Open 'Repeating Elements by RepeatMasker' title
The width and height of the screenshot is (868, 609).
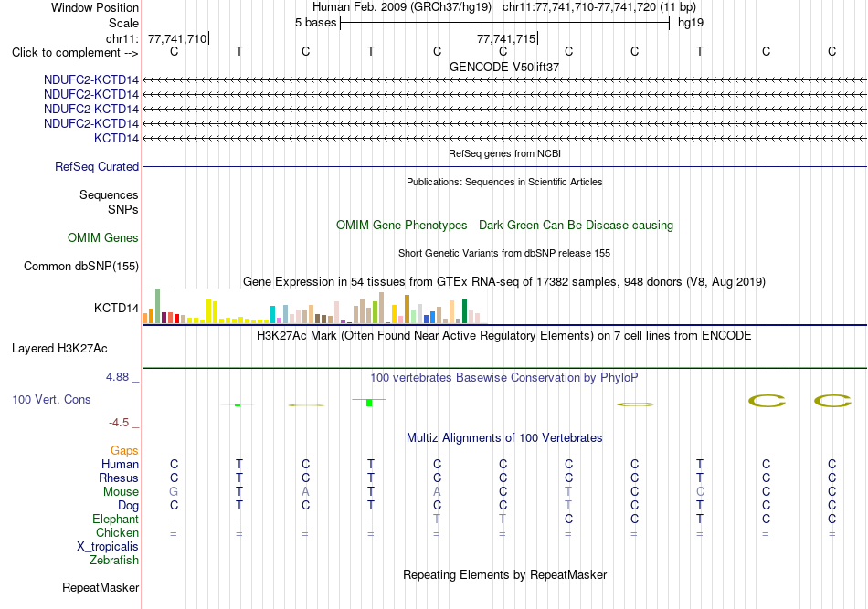505,575
